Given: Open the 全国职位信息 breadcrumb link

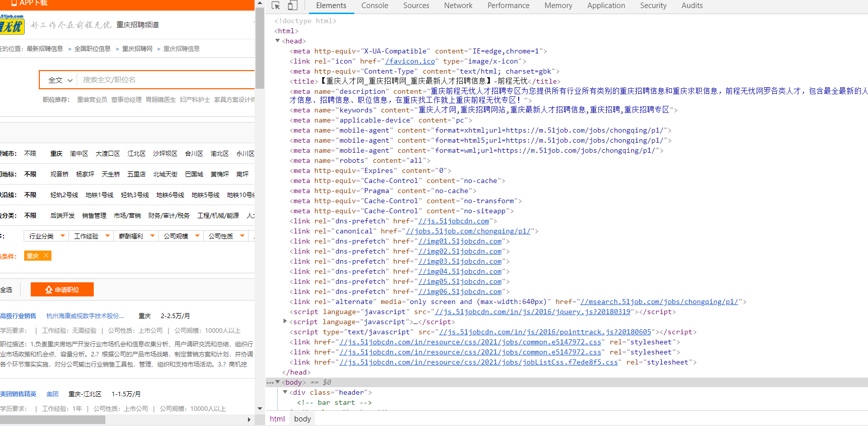Looking at the screenshot, I should (93, 49).
